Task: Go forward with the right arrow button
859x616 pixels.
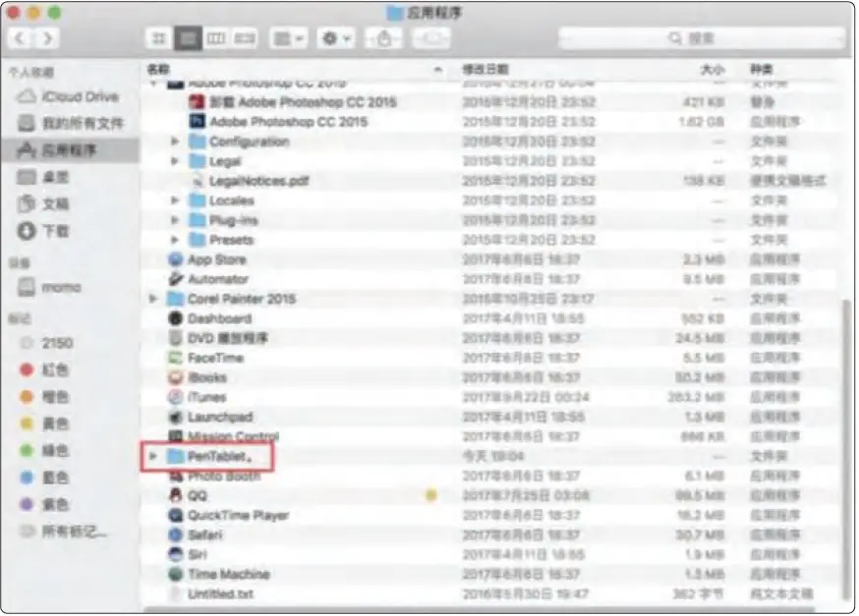Action: click(x=47, y=38)
